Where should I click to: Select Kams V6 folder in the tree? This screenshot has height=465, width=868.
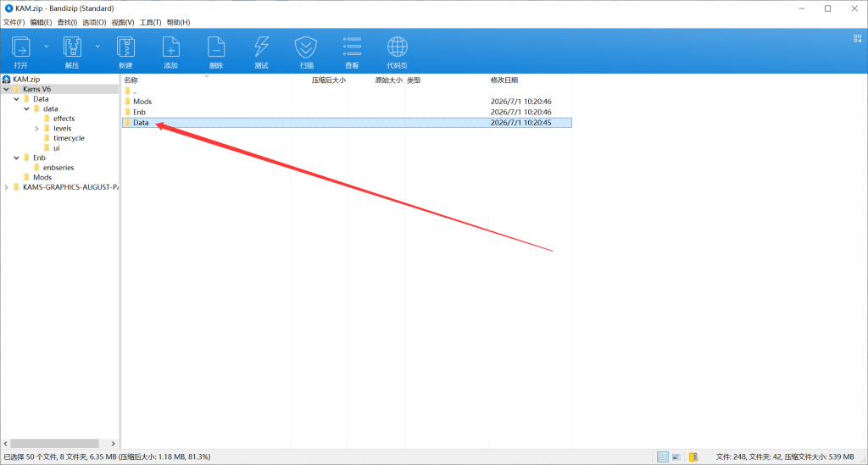(36, 89)
